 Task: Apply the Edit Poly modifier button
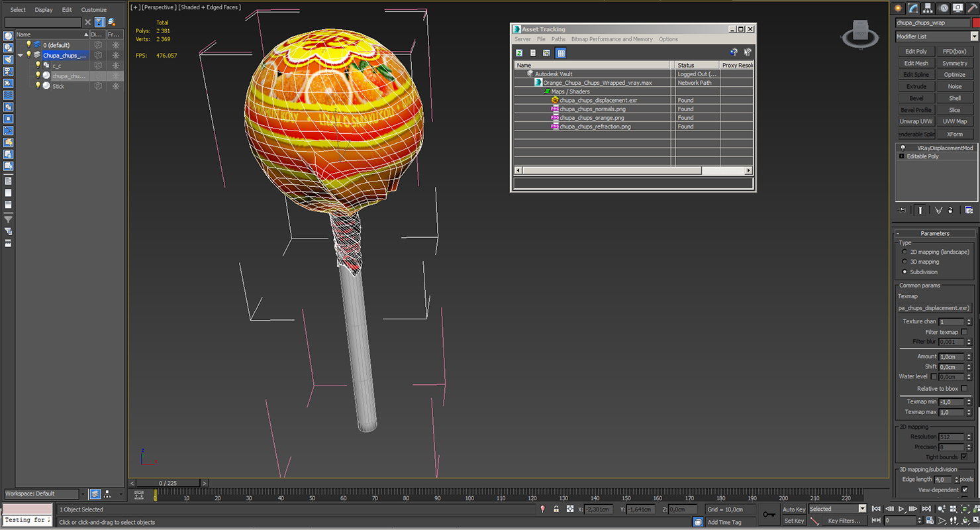[916, 51]
